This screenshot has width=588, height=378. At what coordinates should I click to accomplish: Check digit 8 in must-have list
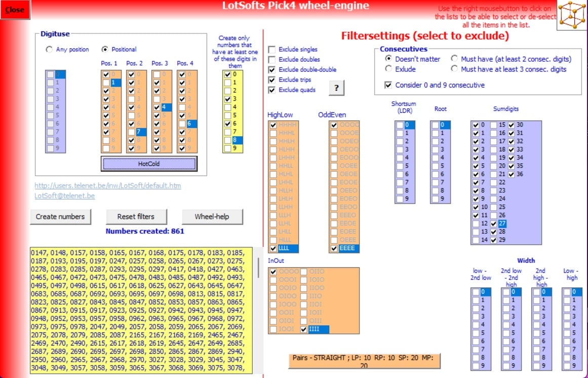[x=227, y=141]
